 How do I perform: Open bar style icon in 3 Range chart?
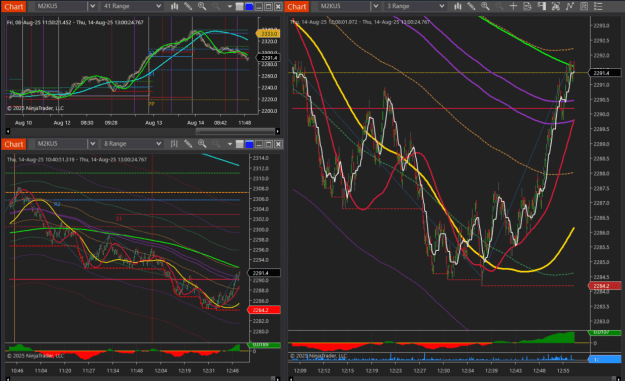coord(458,6)
